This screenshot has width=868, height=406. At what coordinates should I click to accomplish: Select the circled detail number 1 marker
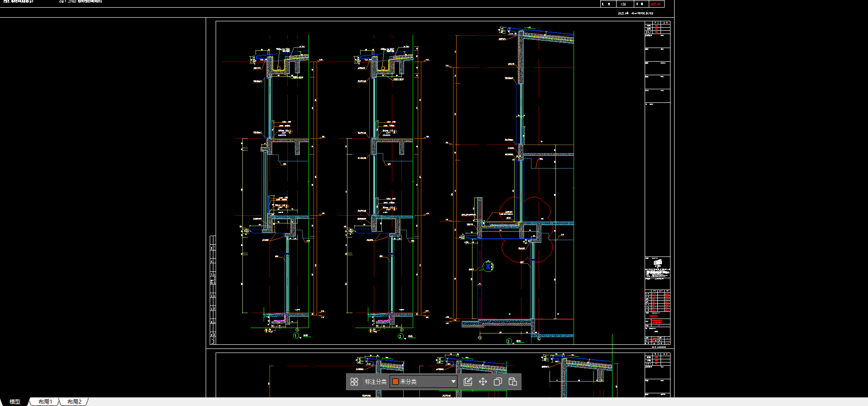296,336
